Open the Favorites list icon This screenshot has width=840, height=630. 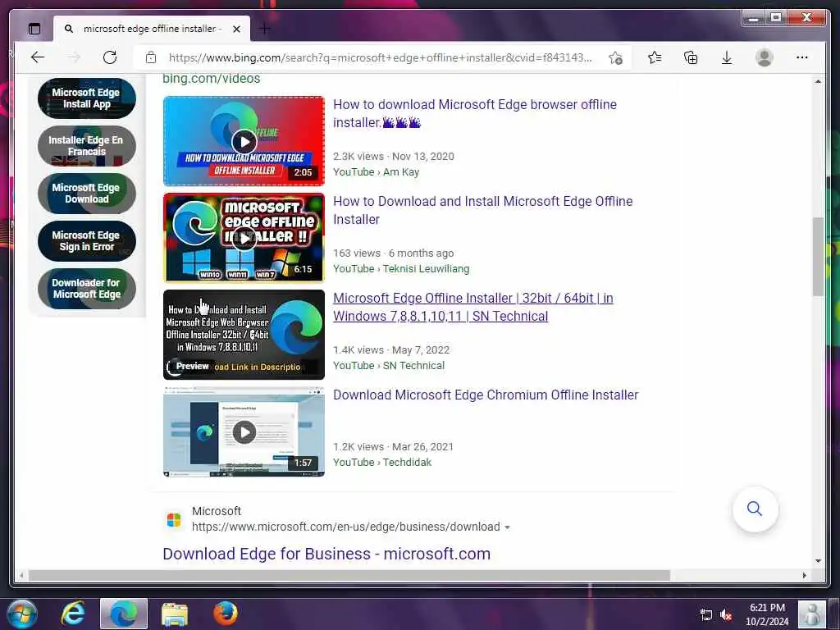[655, 57]
